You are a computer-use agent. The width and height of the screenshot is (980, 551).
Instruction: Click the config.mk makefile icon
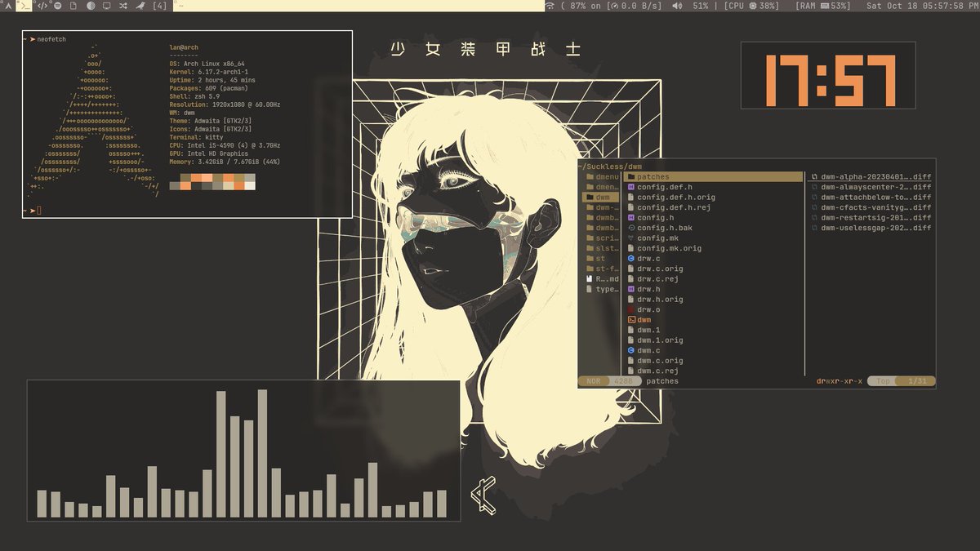631,238
